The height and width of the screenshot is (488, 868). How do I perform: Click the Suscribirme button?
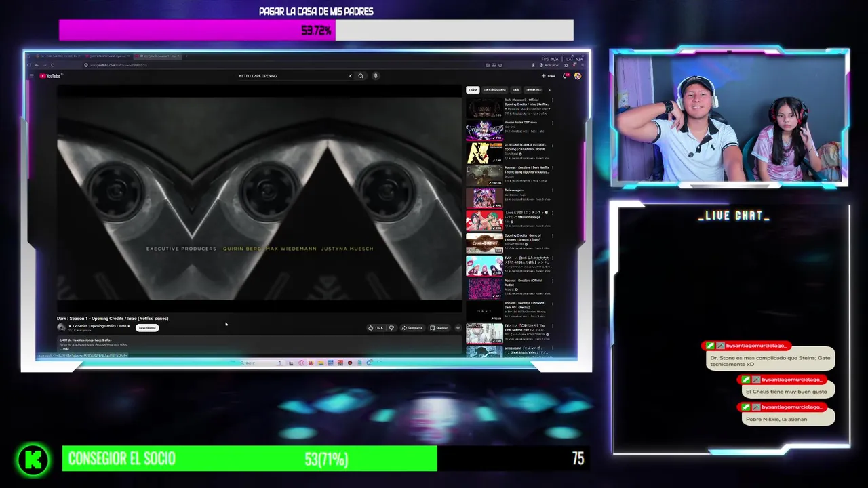pyautogui.click(x=147, y=327)
